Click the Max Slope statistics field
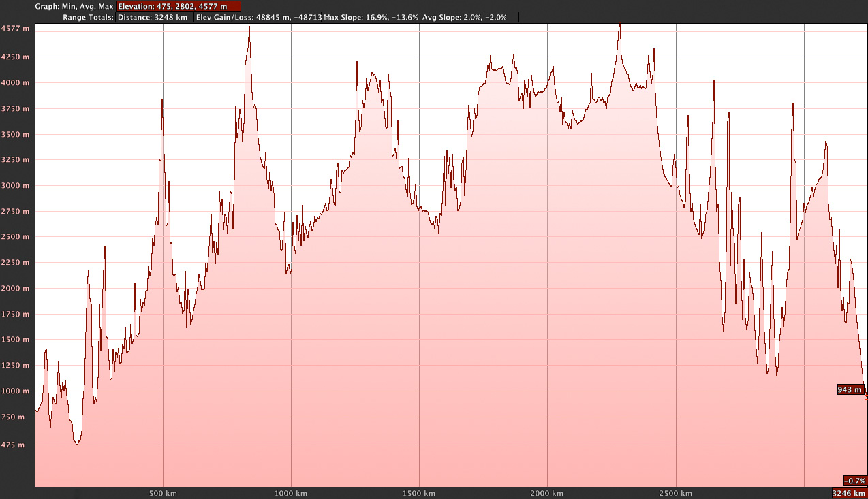 coord(373,17)
